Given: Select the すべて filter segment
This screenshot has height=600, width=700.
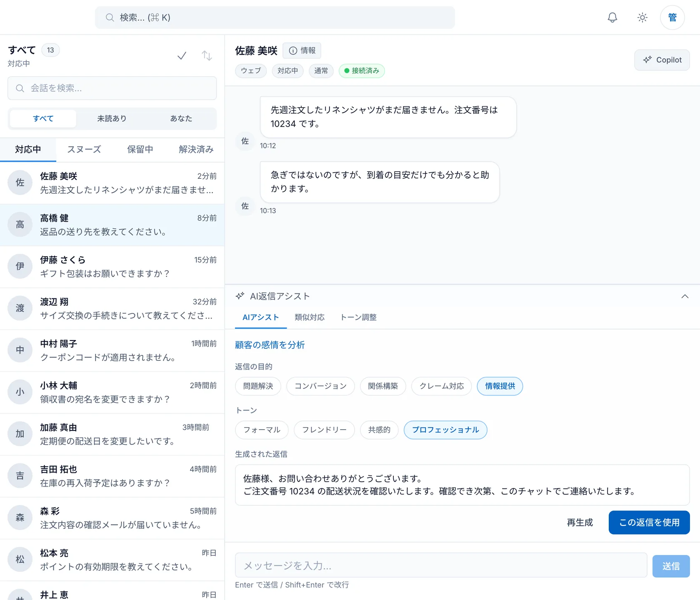Looking at the screenshot, I should [43, 119].
